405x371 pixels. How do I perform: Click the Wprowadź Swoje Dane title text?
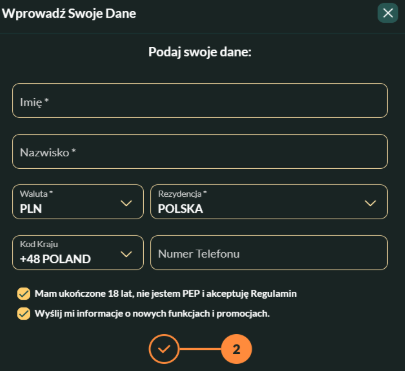(x=69, y=14)
